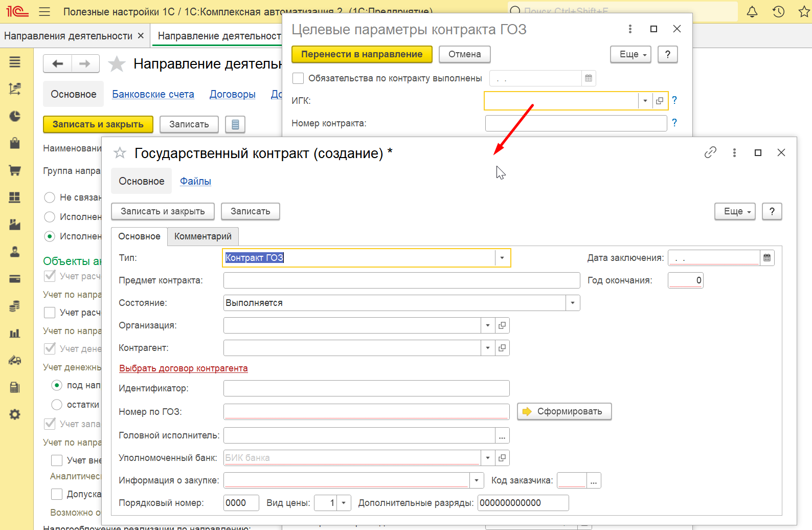Open sidebar warehouse grid section
The image size is (812, 530).
coord(15,197)
